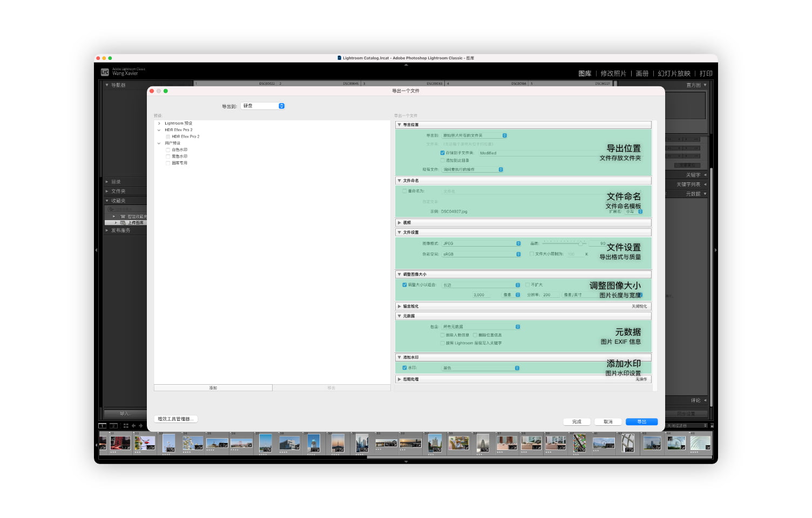Click the blue 导出 button
The image size is (812, 518).
(x=641, y=421)
